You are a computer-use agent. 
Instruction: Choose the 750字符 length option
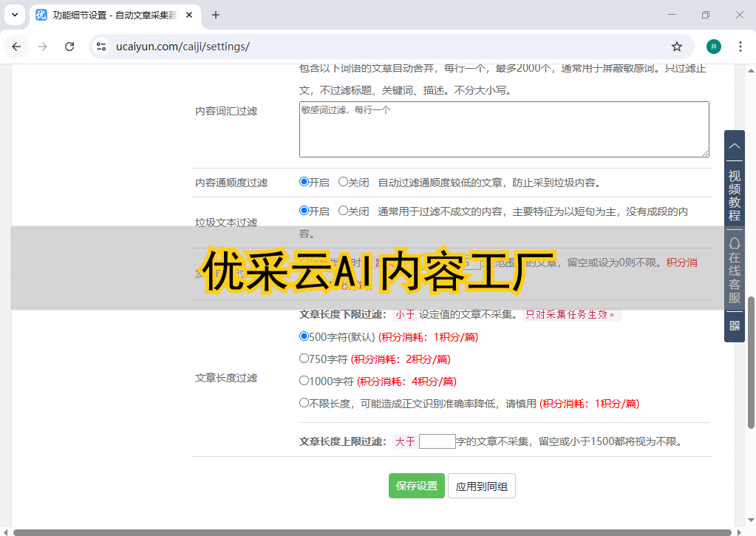click(304, 359)
